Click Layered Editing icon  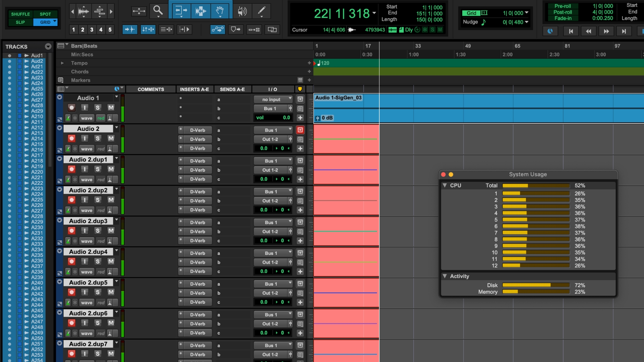pos(272,29)
